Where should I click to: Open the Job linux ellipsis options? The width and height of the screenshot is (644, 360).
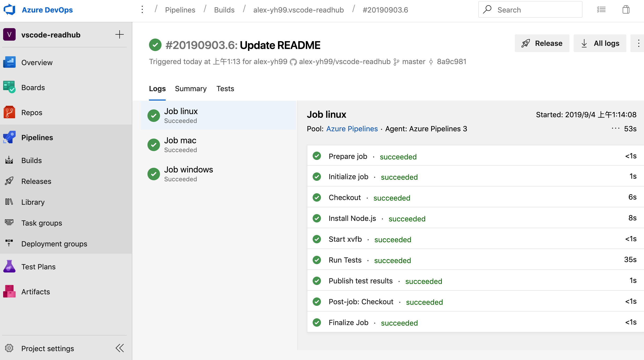tap(615, 128)
